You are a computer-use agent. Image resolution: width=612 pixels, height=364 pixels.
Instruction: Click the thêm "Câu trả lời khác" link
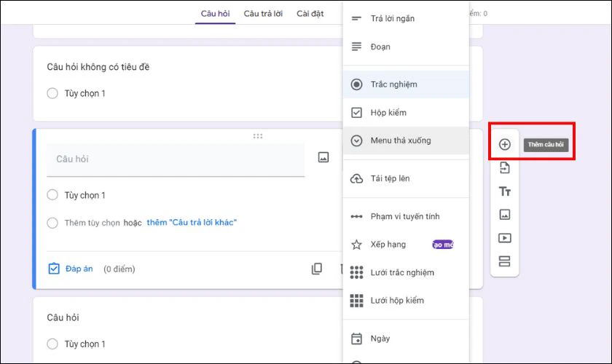[192, 222]
